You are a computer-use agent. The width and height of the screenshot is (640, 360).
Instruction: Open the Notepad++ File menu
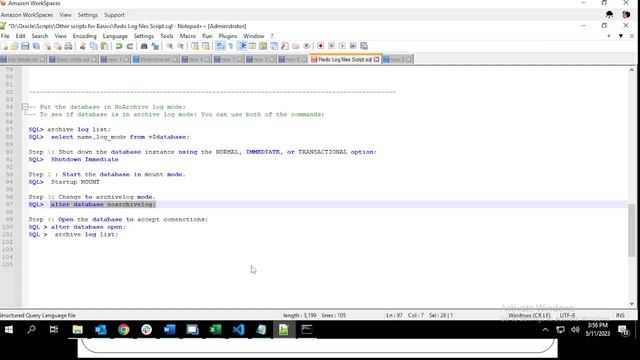[5, 36]
